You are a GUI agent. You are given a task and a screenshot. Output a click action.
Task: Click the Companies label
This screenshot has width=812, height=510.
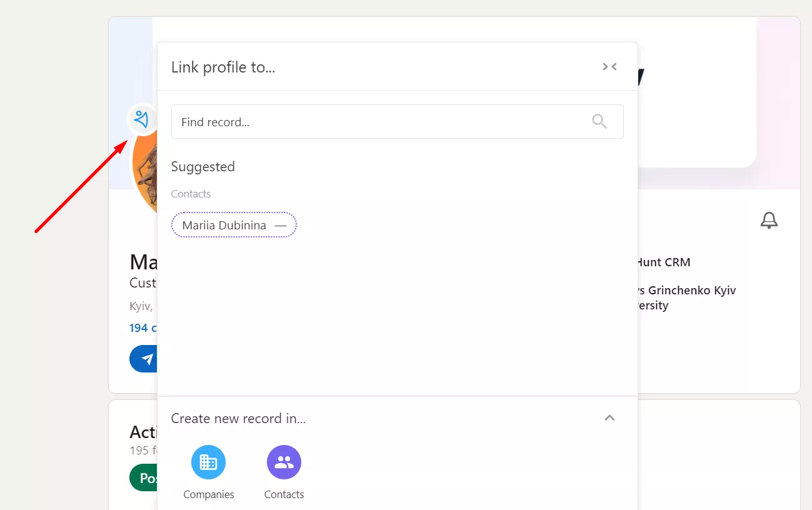click(209, 494)
